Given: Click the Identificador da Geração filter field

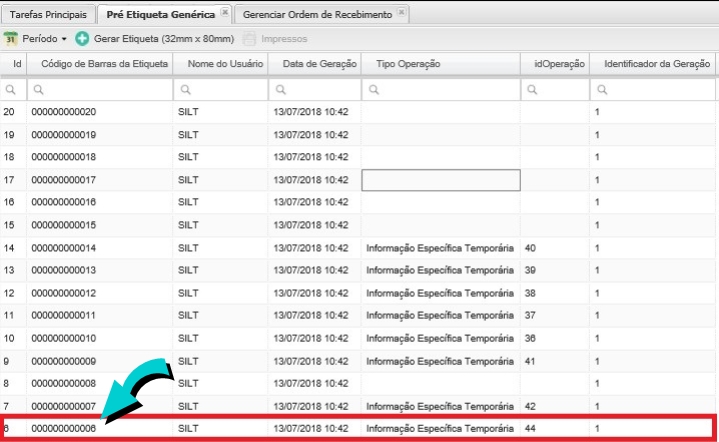Looking at the screenshot, I should [653, 90].
